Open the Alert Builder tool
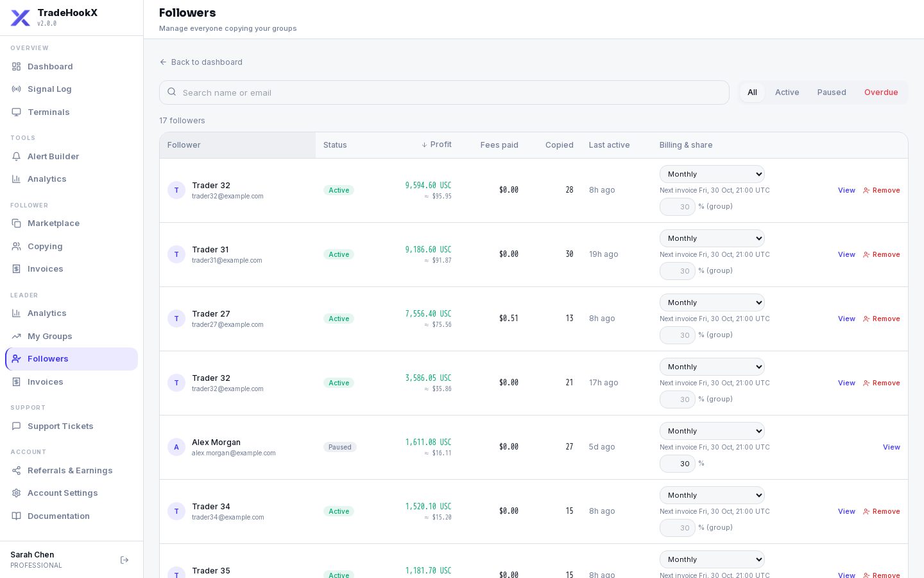 (71, 156)
